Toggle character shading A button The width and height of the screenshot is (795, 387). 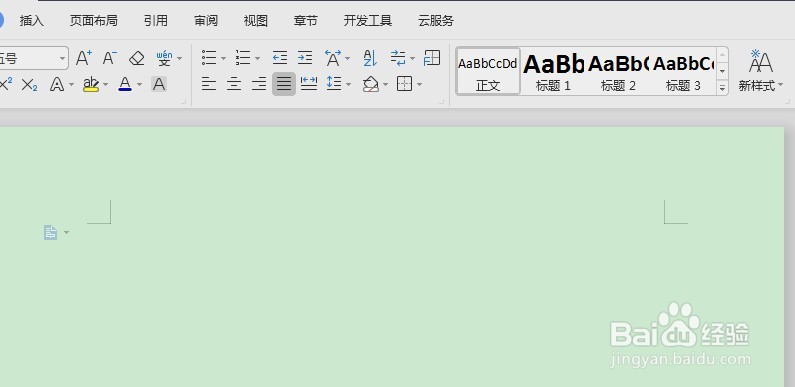[159, 84]
